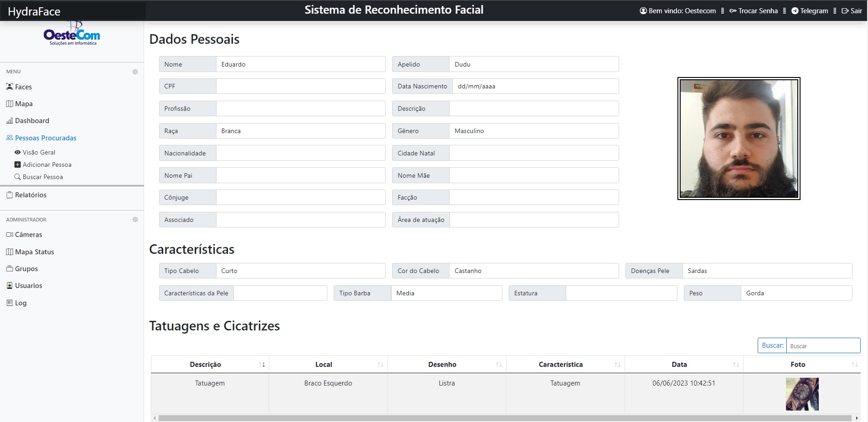Image resolution: width=868 pixels, height=422 pixels.
Task: Click the Telegram paper-plane icon
Action: [x=795, y=11]
